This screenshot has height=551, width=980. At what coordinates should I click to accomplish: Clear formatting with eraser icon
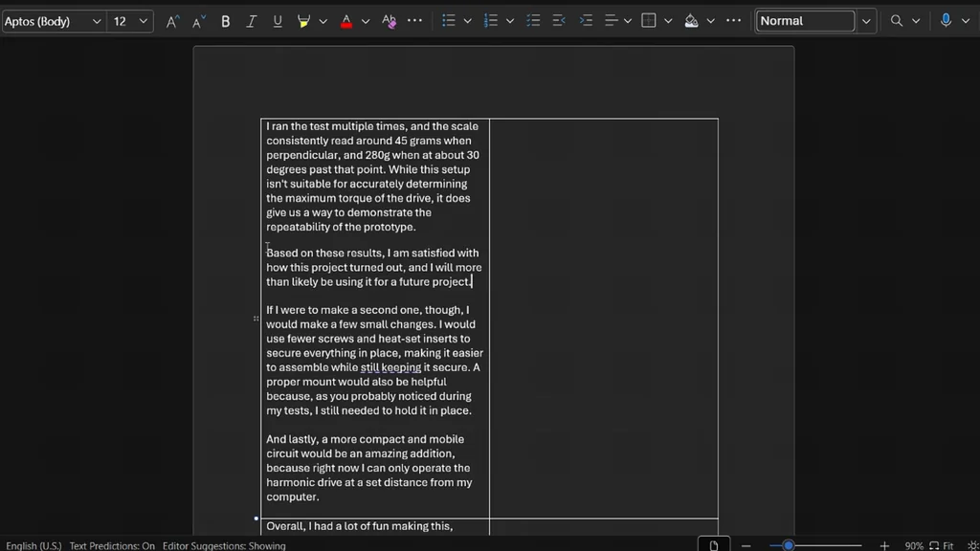tap(389, 21)
